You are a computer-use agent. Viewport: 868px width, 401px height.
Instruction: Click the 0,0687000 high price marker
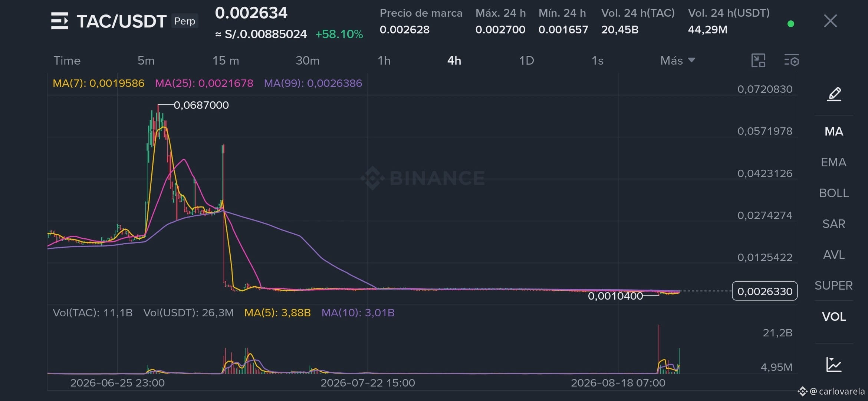click(201, 105)
